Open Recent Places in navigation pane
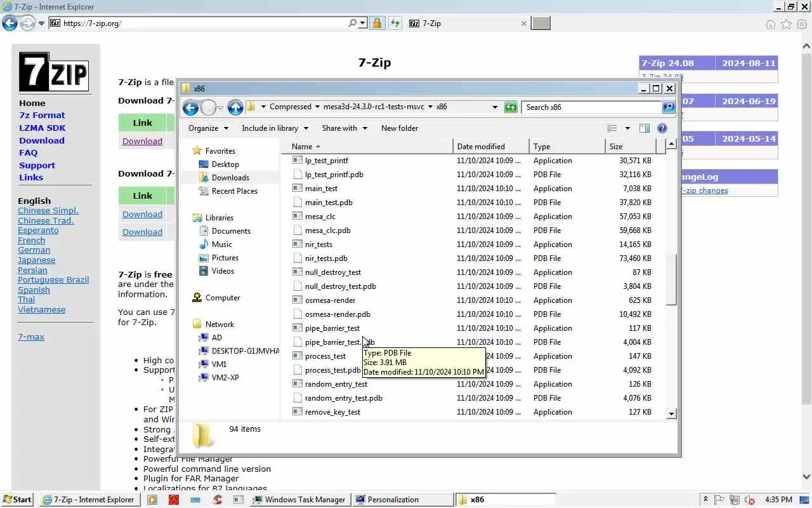This screenshot has height=508, width=812. pos(234,191)
